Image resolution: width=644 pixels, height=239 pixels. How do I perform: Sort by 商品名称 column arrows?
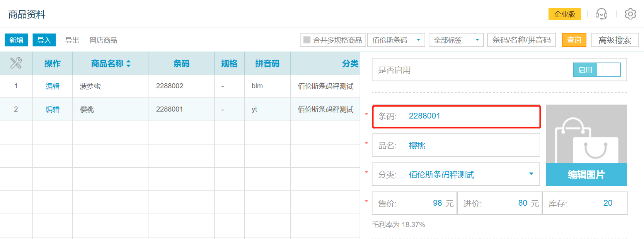(128, 64)
